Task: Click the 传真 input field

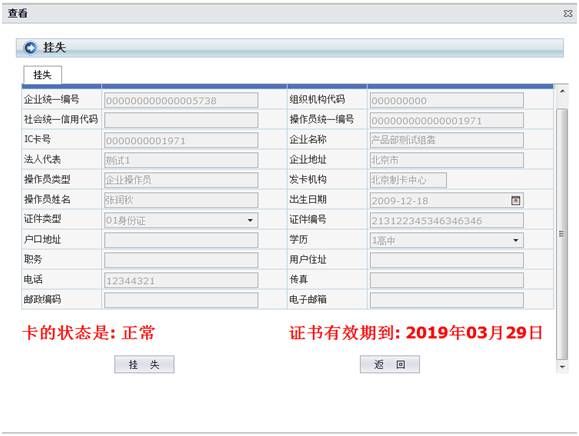Action: 447,280
